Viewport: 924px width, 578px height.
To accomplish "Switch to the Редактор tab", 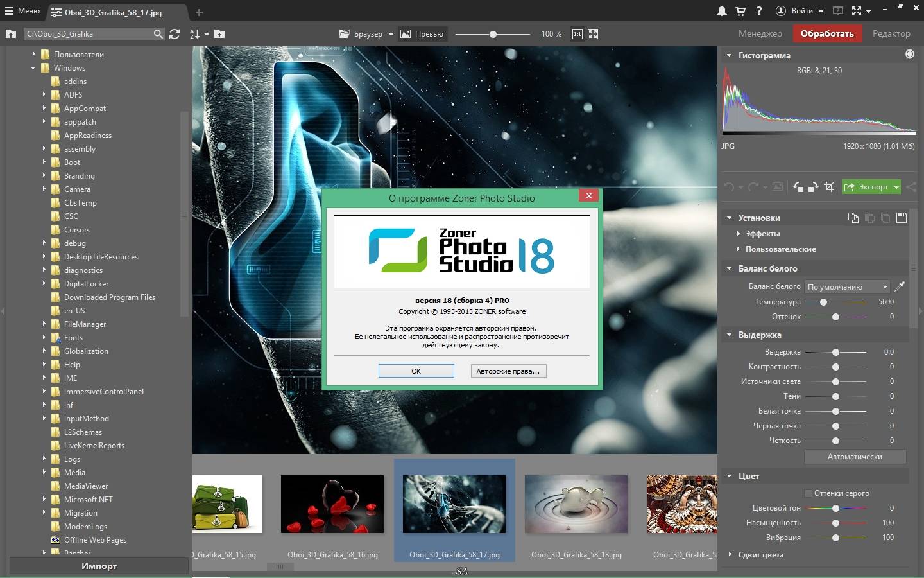I will click(891, 33).
